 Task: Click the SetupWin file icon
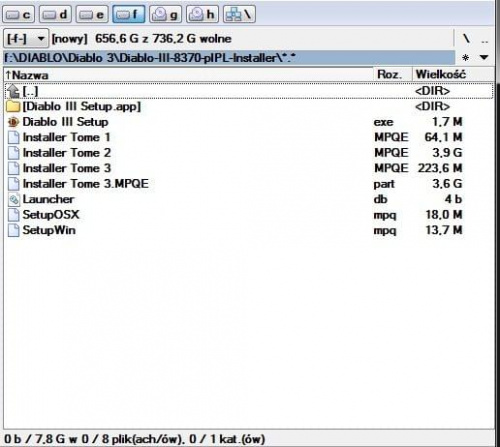[x=13, y=230]
